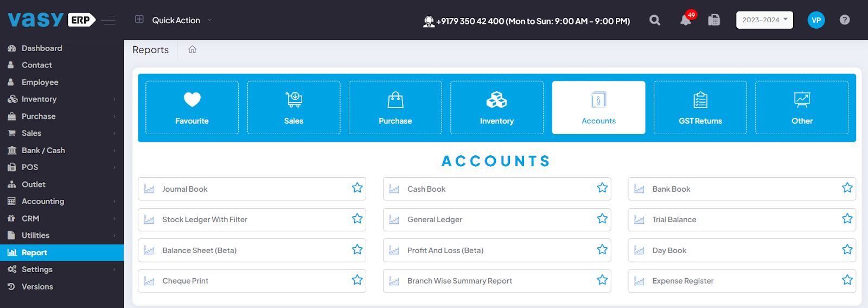Switch to the Favourite reports tab

(192, 108)
